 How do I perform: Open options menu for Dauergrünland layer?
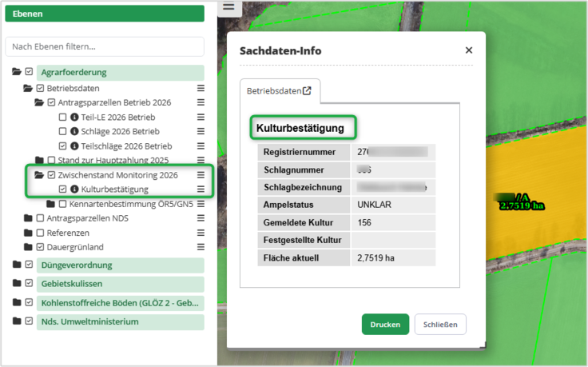pyautogui.click(x=201, y=247)
